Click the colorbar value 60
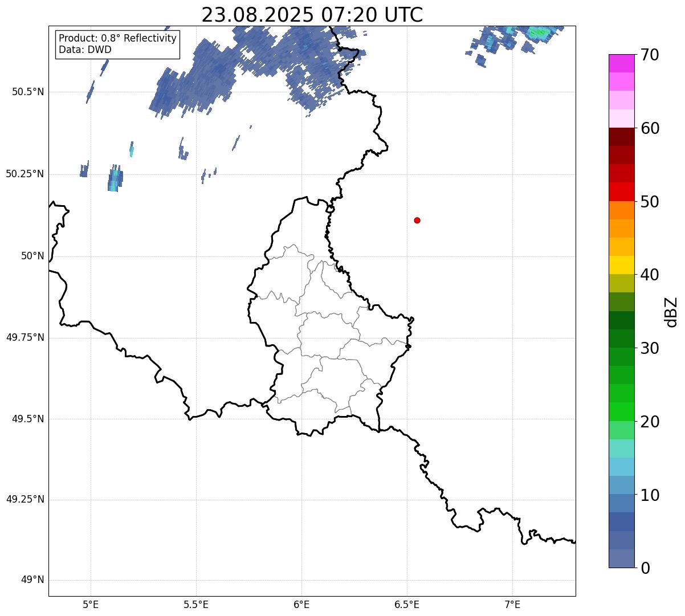This screenshot has width=685, height=616. pos(650,128)
